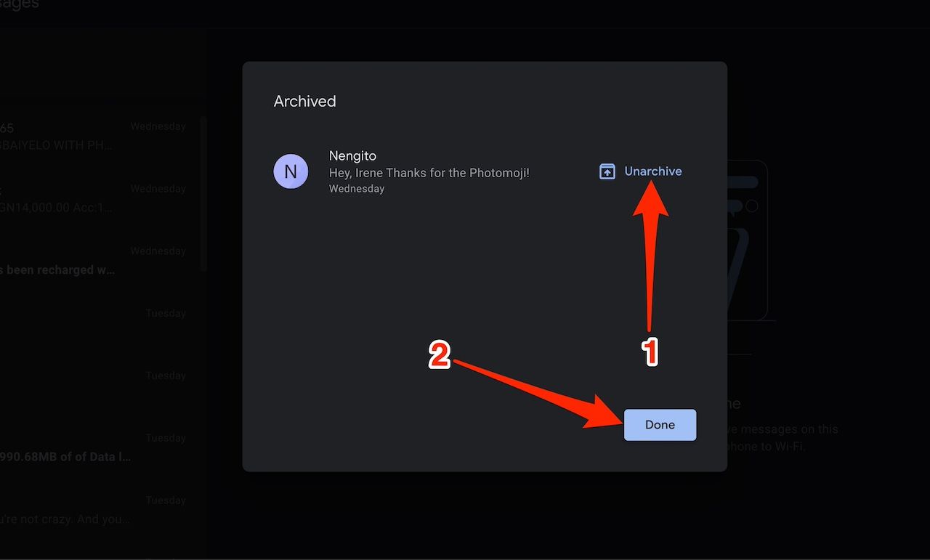
Task: Click the Messages header at top left
Action: coord(20,4)
